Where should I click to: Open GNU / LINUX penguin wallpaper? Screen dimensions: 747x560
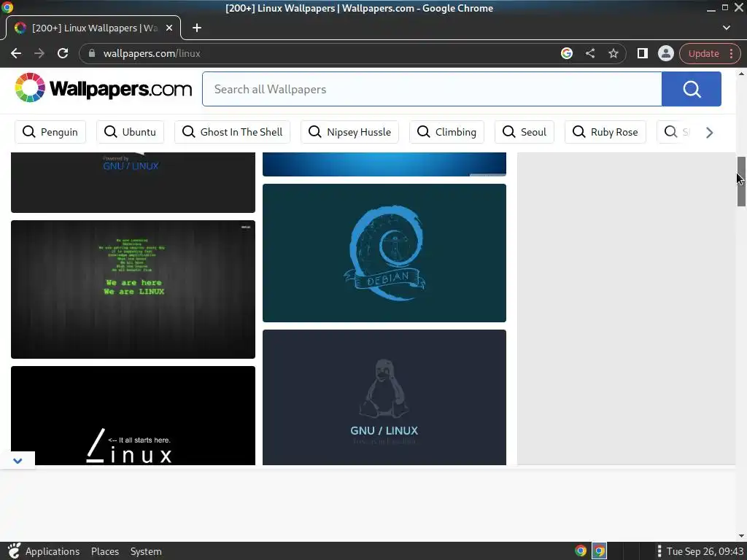point(384,397)
